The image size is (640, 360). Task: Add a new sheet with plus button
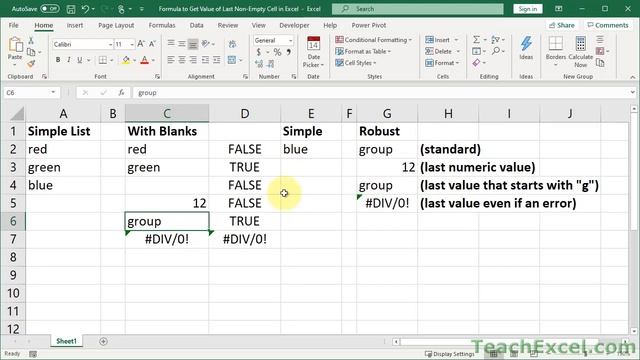[x=103, y=341]
